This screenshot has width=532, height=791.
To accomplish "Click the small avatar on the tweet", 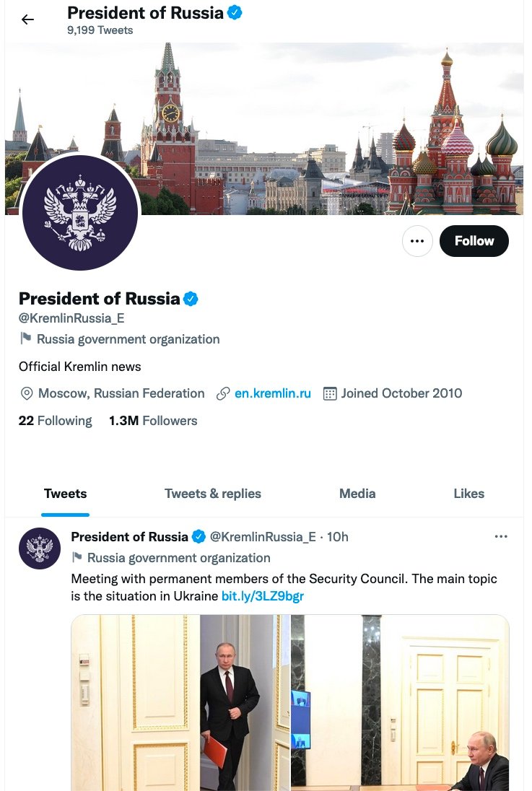I will (40, 549).
